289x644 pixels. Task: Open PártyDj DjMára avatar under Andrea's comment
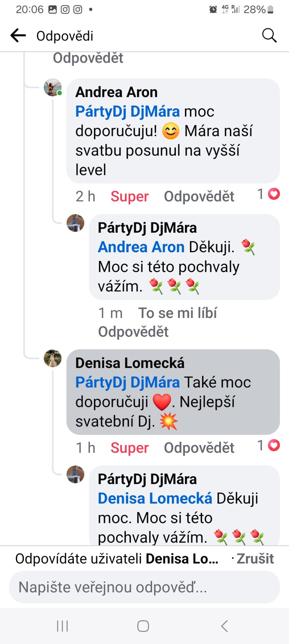pyautogui.click(x=76, y=223)
